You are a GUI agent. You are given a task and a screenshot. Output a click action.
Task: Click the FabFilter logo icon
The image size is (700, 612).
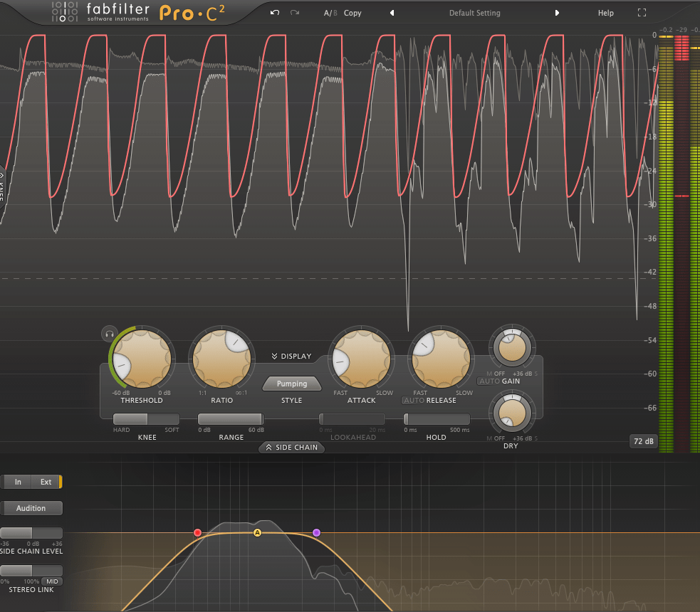click(x=64, y=11)
